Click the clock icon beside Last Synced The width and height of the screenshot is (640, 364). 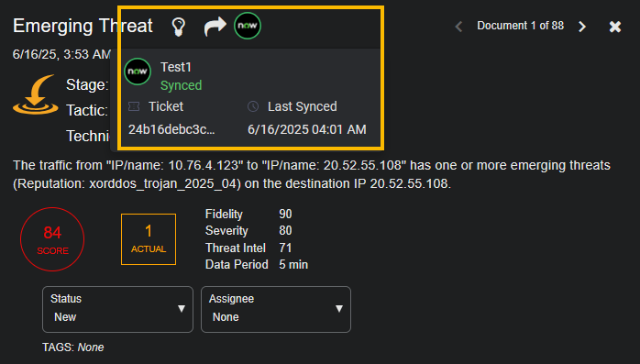[x=253, y=106]
